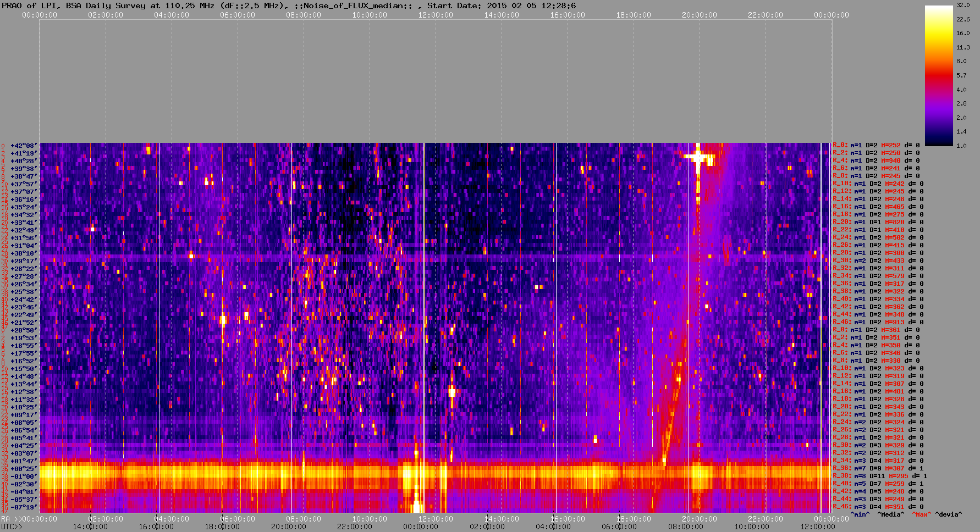Click the '^devia^' legend label
The image size is (980, 532).
(x=949, y=514)
